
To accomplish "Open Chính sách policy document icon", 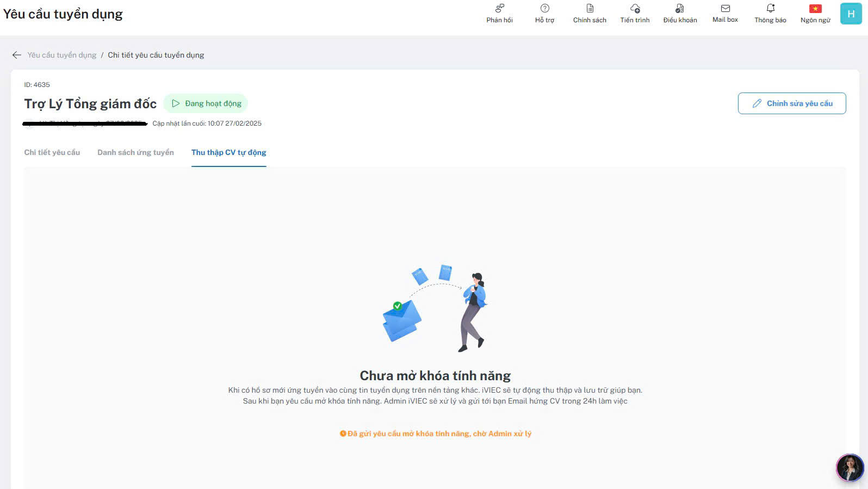I will coord(590,9).
